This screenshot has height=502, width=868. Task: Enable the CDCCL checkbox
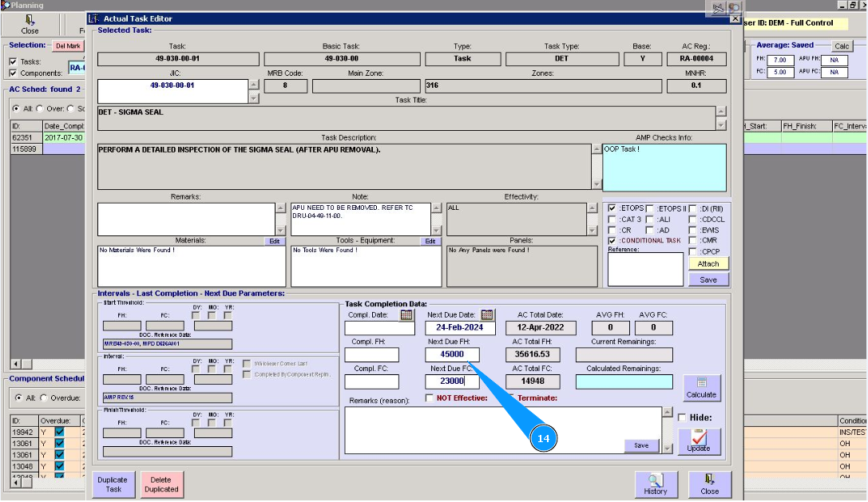tap(692, 219)
